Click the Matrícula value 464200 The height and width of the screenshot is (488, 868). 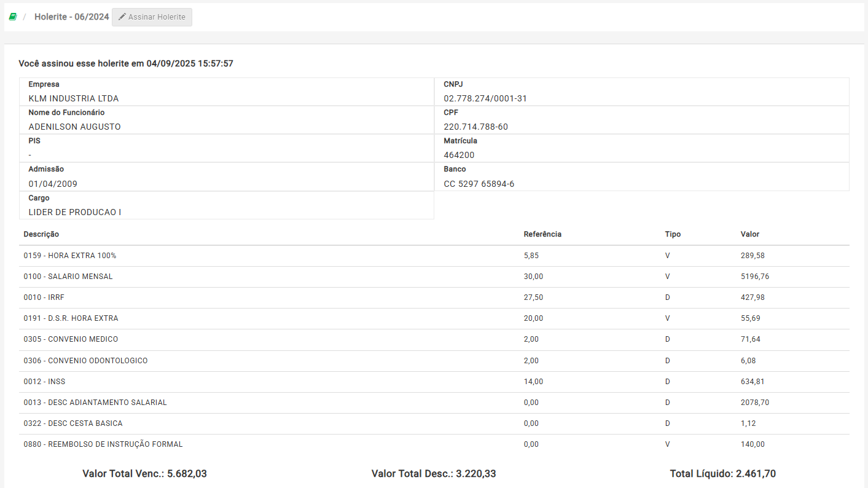(x=459, y=155)
